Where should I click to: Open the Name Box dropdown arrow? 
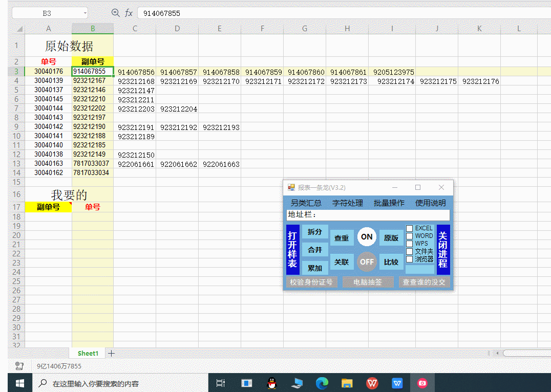point(85,13)
